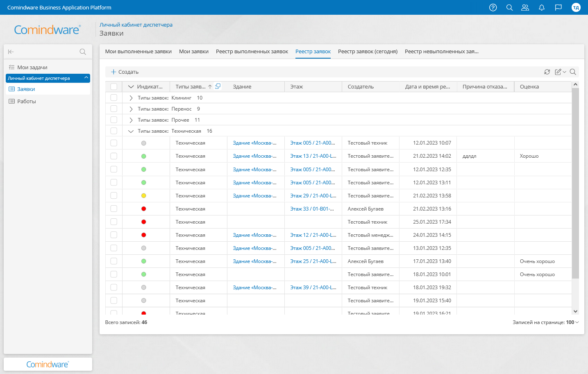Switch to Реестр выполненных заявок tab
588x374 pixels.
[252, 52]
